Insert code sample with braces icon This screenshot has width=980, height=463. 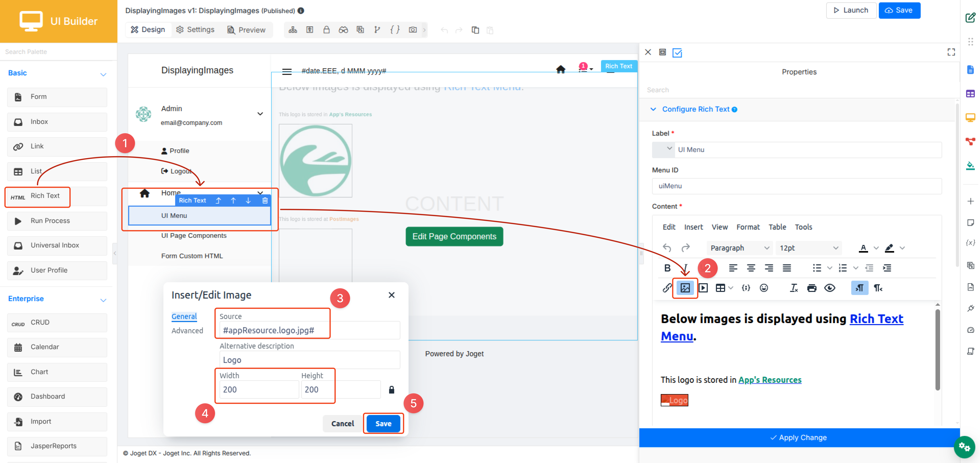pyautogui.click(x=746, y=288)
